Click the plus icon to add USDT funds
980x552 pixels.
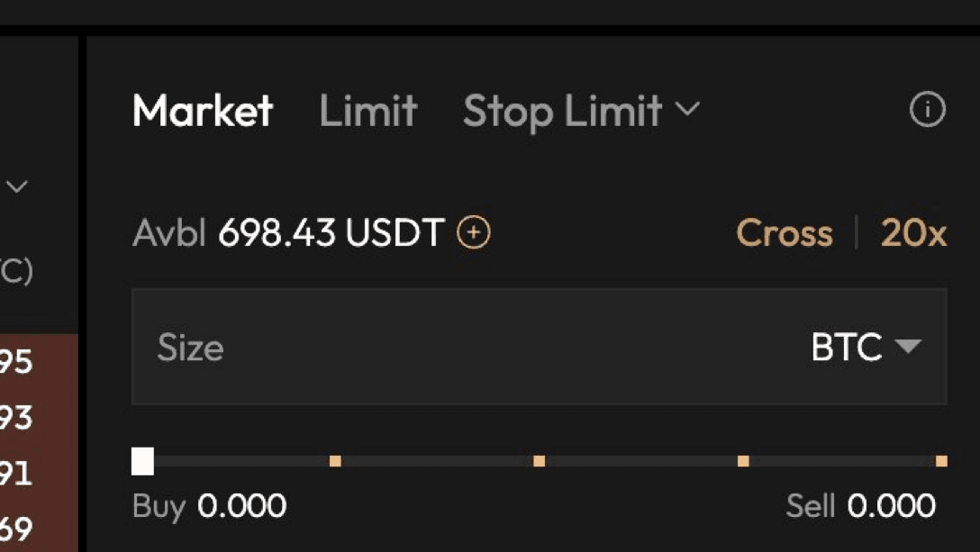474,232
